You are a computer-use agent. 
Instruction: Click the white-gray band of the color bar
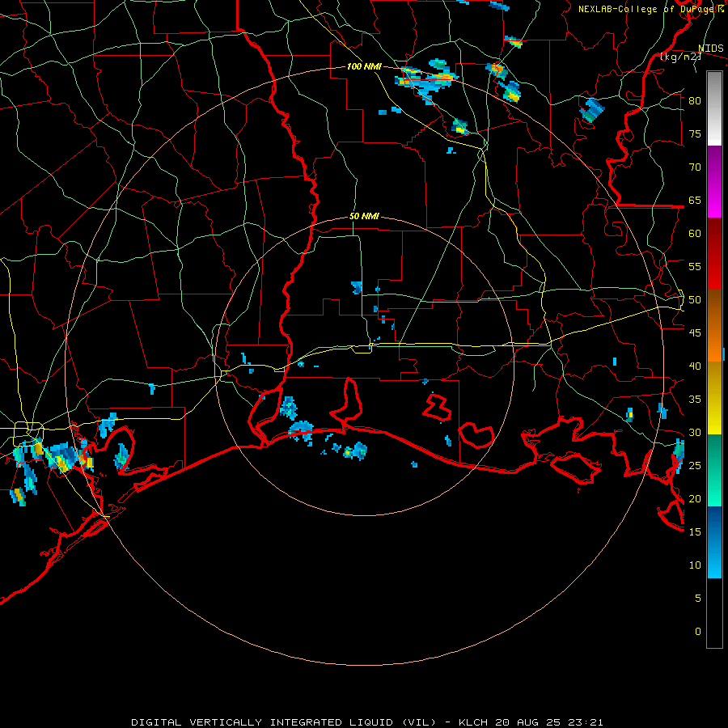click(714, 108)
